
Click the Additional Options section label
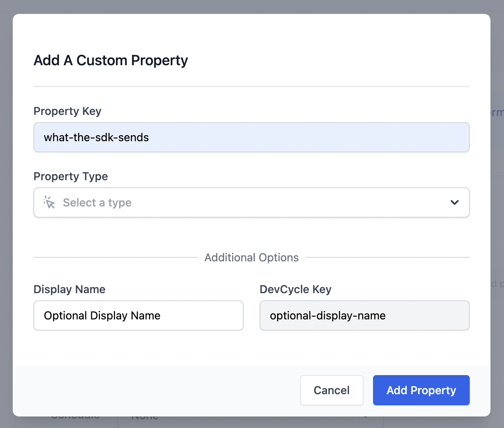click(251, 257)
